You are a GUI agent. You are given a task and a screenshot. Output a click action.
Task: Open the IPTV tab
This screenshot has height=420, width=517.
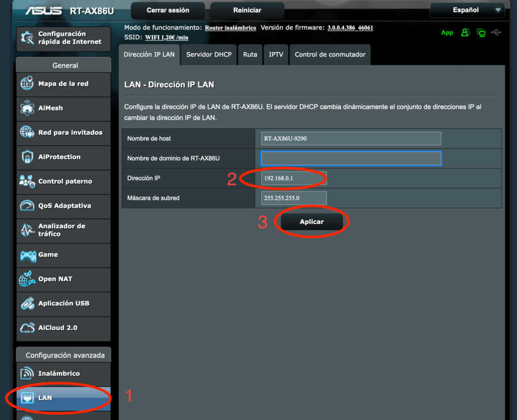coord(276,55)
